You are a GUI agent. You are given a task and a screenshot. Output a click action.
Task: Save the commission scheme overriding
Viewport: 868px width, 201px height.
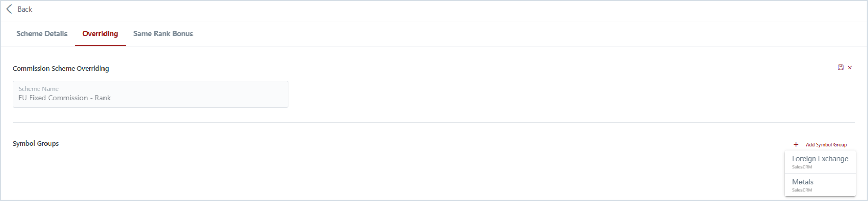pyautogui.click(x=841, y=67)
